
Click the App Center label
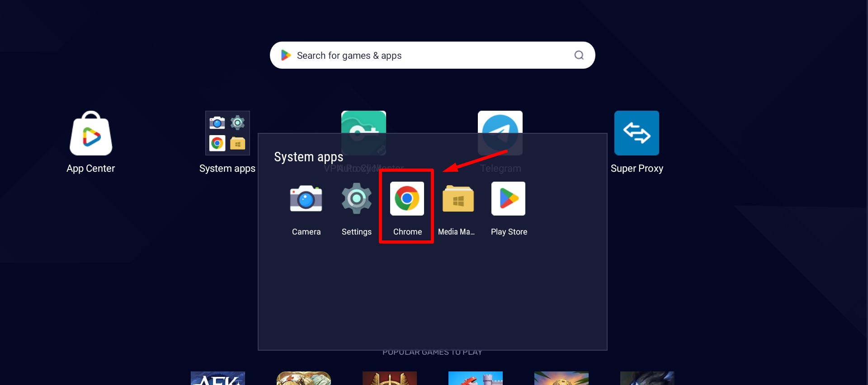pyautogui.click(x=91, y=169)
